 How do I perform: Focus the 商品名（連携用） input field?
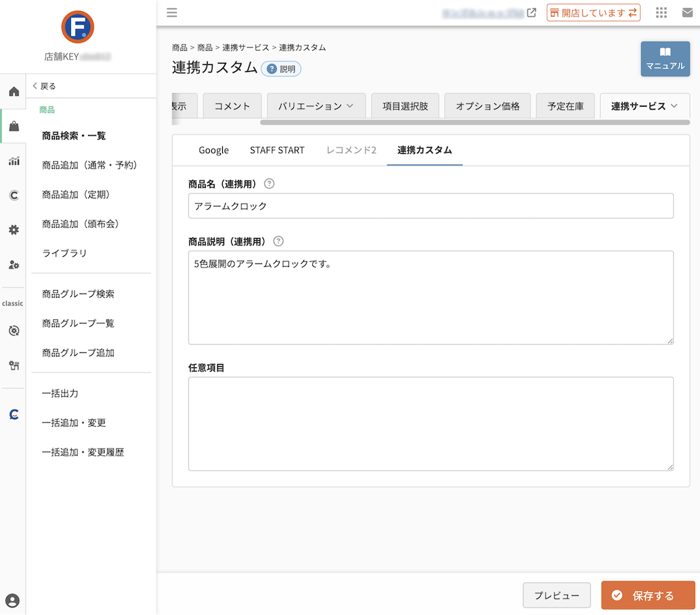[x=431, y=206]
